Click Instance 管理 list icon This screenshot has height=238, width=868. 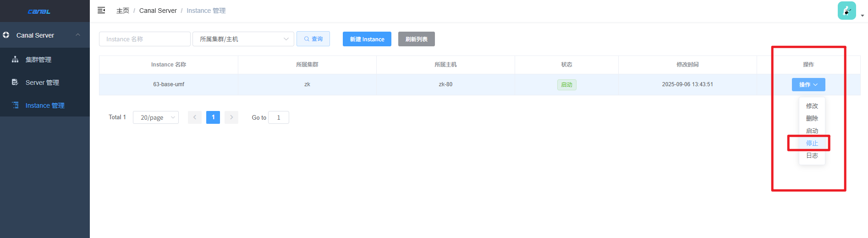pos(15,105)
